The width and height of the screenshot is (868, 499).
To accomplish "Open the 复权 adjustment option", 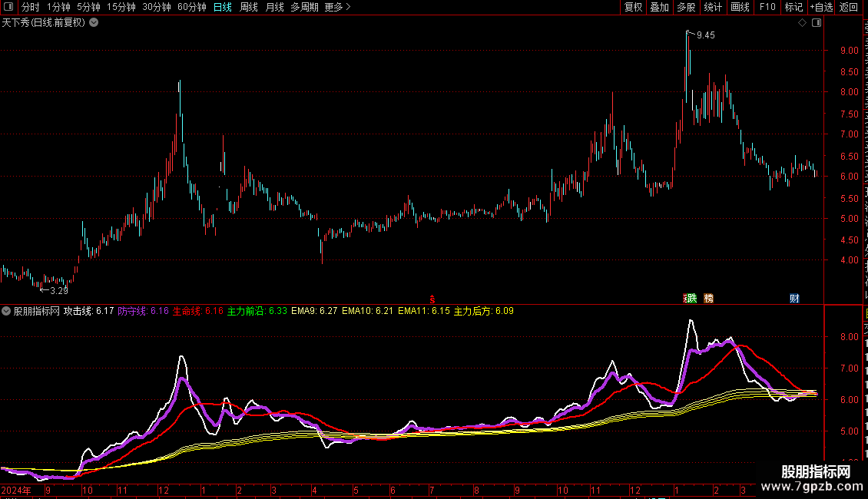I will 633,7.
